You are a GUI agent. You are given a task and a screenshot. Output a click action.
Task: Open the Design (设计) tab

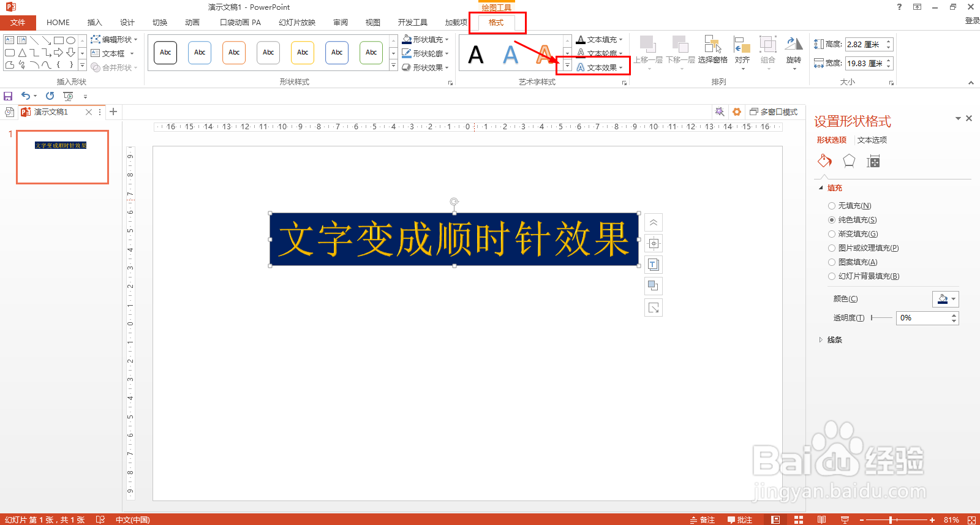click(127, 23)
